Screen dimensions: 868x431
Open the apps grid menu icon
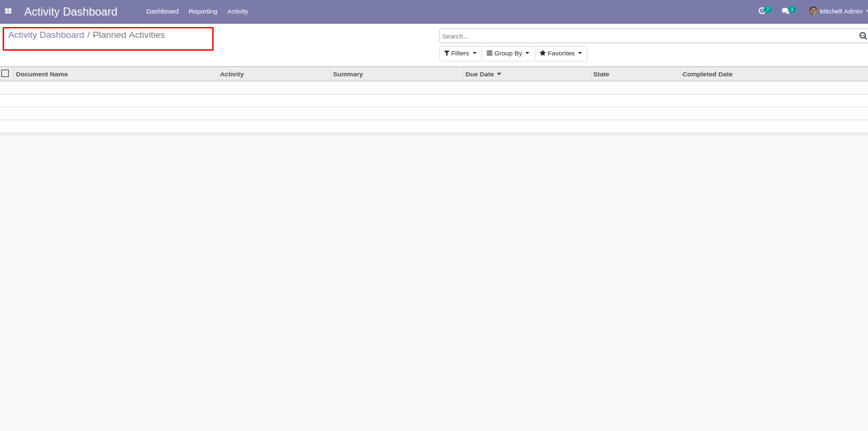(8, 11)
